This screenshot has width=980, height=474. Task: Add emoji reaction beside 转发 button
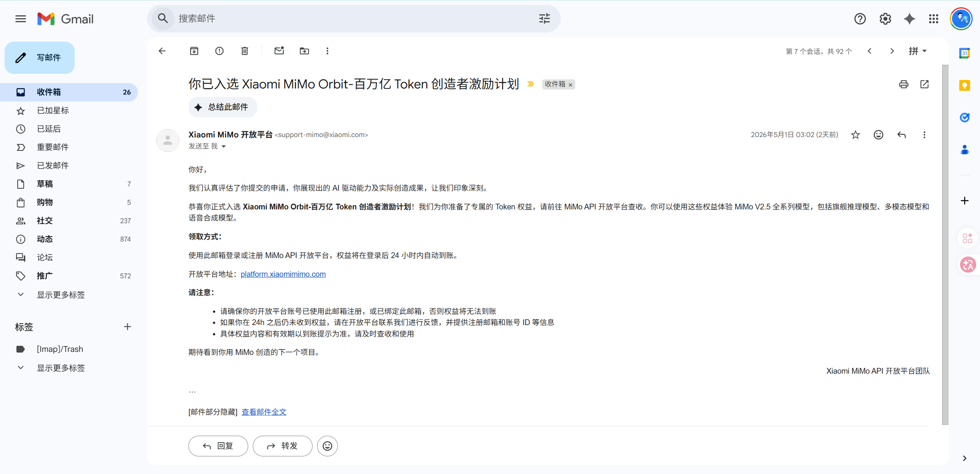(327, 446)
